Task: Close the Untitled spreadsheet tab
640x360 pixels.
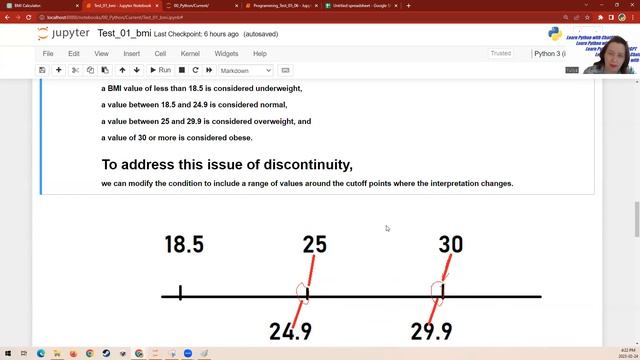Action: pyautogui.click(x=396, y=6)
